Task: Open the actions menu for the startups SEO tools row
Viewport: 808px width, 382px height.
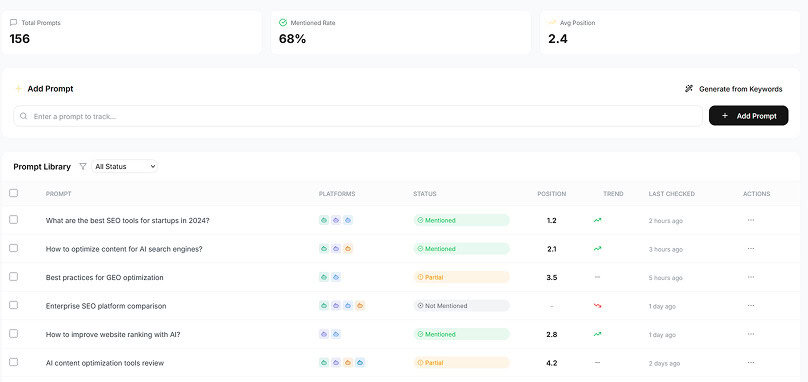Action: [x=751, y=220]
